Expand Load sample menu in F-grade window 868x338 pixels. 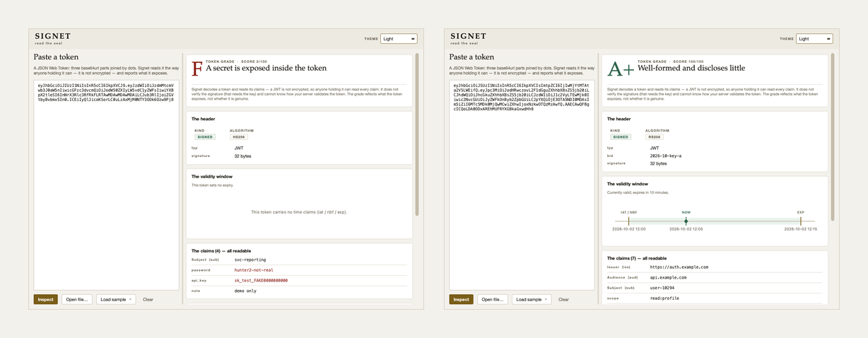[116, 299]
